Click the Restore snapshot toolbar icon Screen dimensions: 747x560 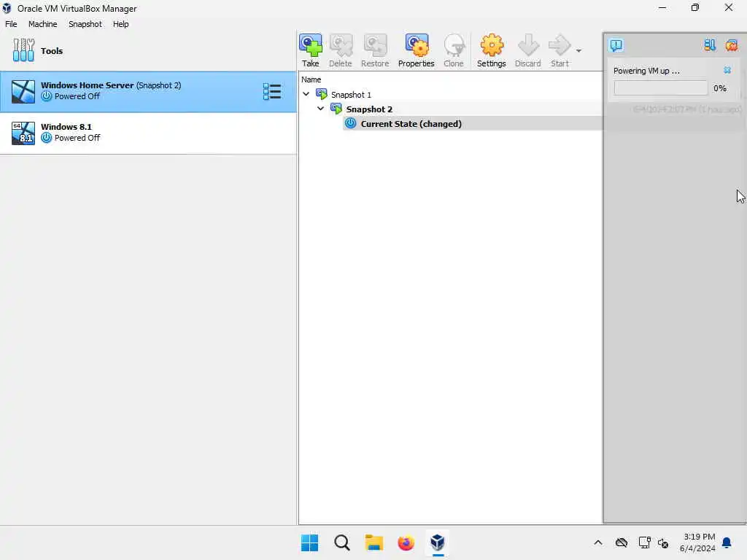(375, 50)
